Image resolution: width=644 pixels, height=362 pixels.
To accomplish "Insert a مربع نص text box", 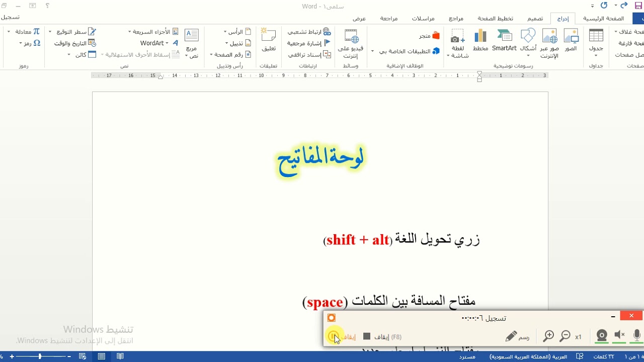I will point(192,43).
